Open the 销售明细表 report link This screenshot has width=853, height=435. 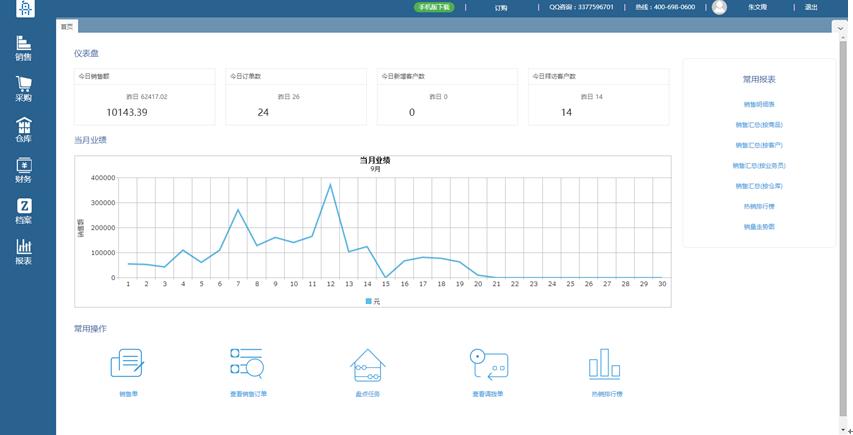click(x=759, y=104)
